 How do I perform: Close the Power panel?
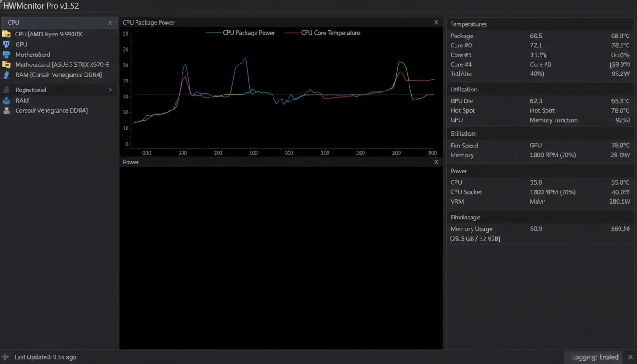pyautogui.click(x=436, y=162)
